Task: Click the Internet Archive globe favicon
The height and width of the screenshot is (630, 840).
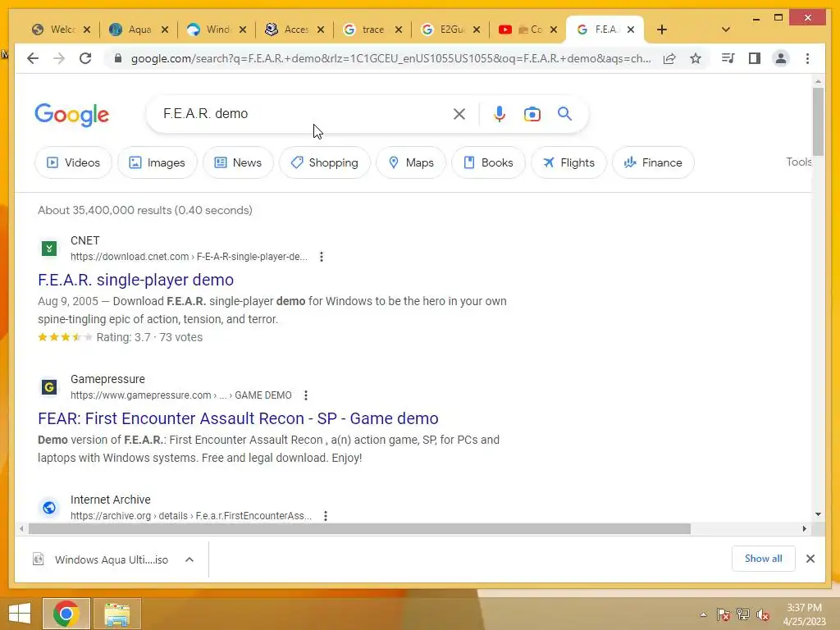Action: click(x=49, y=507)
